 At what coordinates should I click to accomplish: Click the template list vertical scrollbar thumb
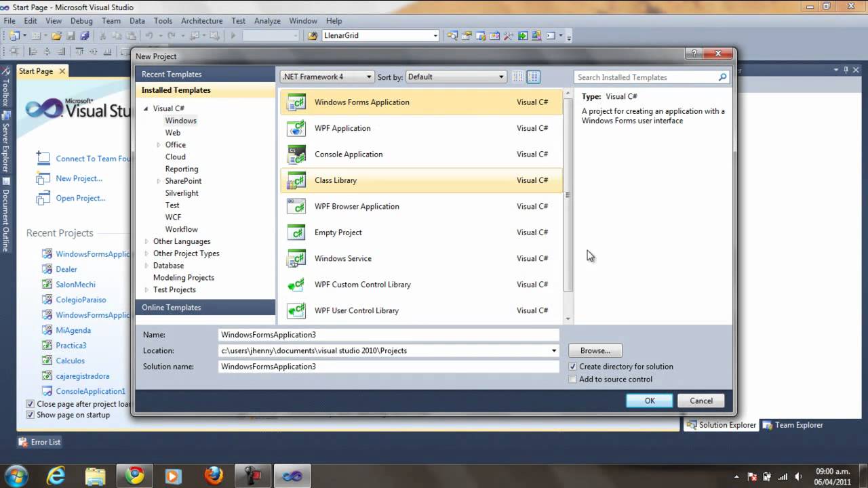(568, 195)
